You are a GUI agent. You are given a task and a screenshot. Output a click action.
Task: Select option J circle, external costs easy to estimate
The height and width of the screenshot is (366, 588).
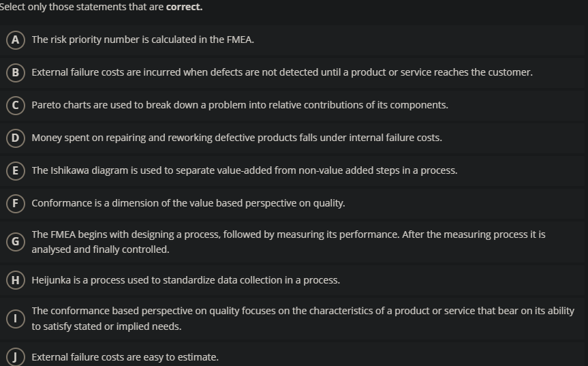(x=14, y=357)
